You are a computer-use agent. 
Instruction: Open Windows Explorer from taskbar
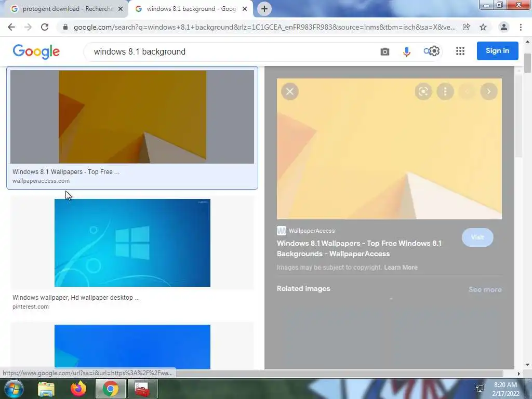coord(46,389)
